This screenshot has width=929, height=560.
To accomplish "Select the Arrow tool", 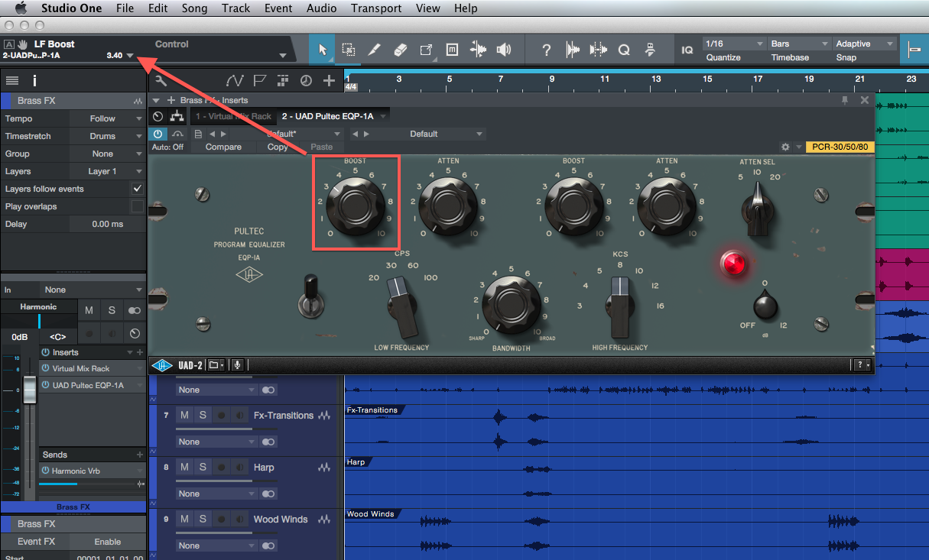I will 322,50.
